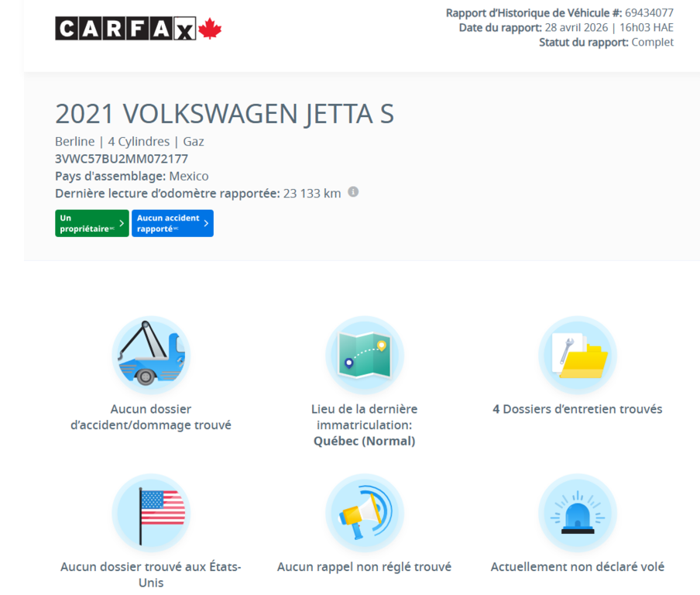Click the blue siren stolen-status icon

coord(578,513)
